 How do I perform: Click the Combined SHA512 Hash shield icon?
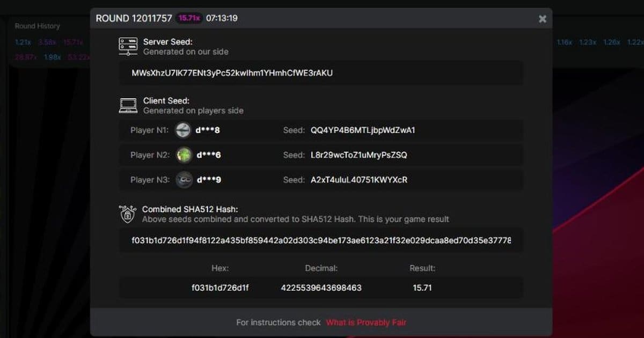[x=128, y=214]
